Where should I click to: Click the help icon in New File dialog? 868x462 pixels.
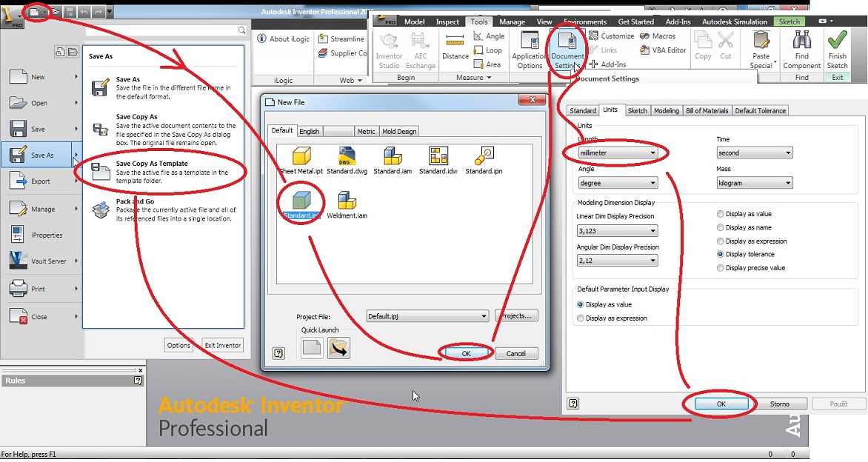(278, 353)
